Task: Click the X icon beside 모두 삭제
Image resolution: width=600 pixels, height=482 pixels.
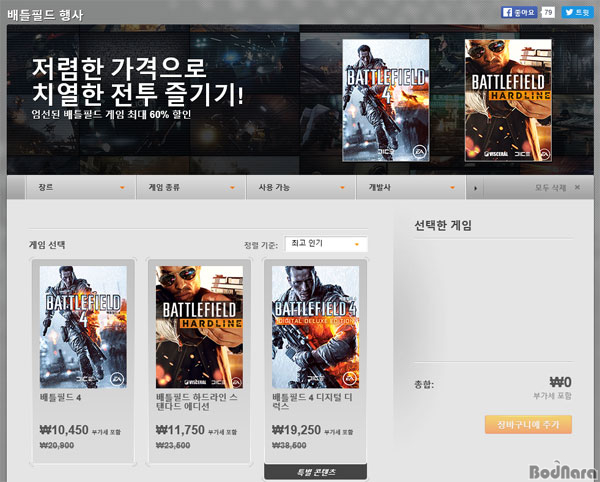Action: pos(577,187)
